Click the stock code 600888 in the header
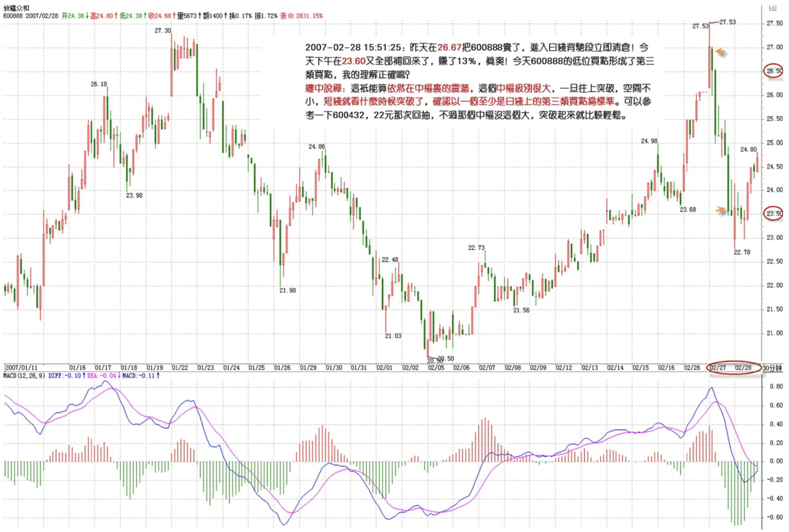789x532 pixels. (x=13, y=16)
